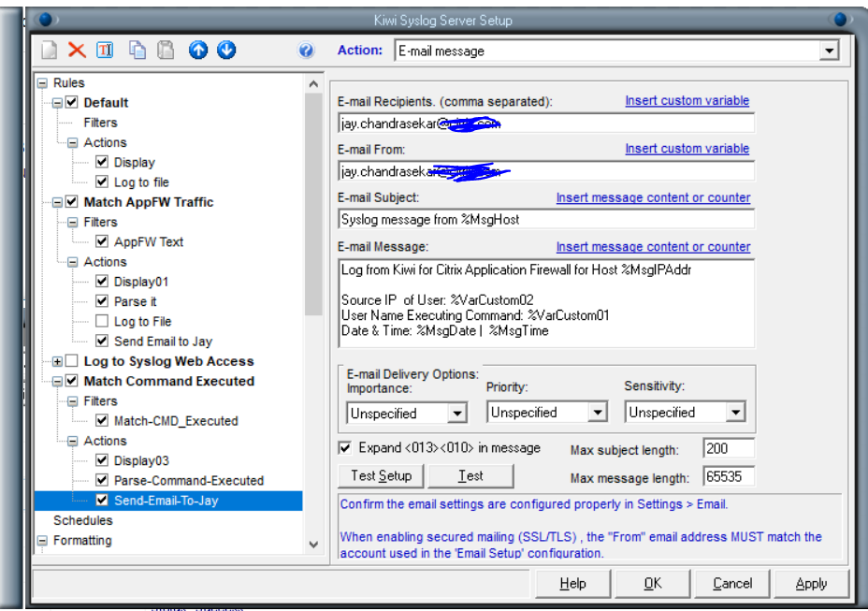The height and width of the screenshot is (611, 868).
Task: Toggle the Default rule checkbox
Action: (x=71, y=103)
